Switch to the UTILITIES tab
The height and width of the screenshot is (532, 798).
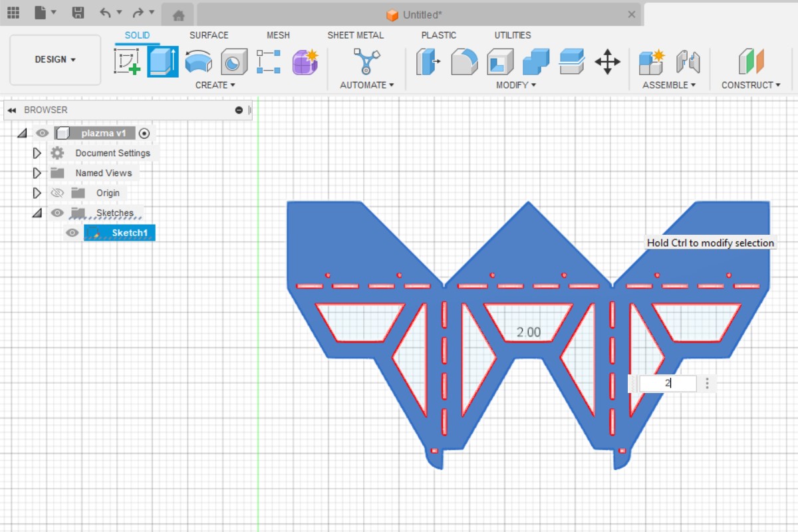(513, 35)
